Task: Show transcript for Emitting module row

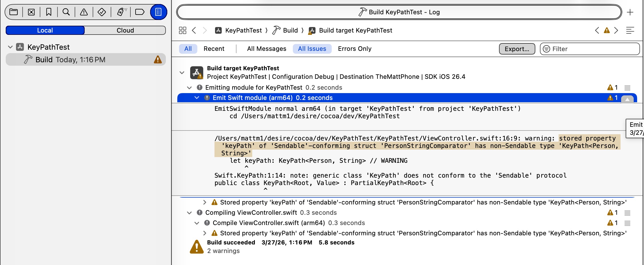Action: (627, 88)
